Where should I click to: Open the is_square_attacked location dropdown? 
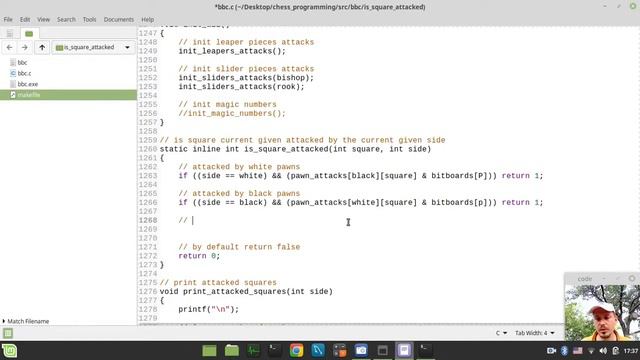[93, 47]
